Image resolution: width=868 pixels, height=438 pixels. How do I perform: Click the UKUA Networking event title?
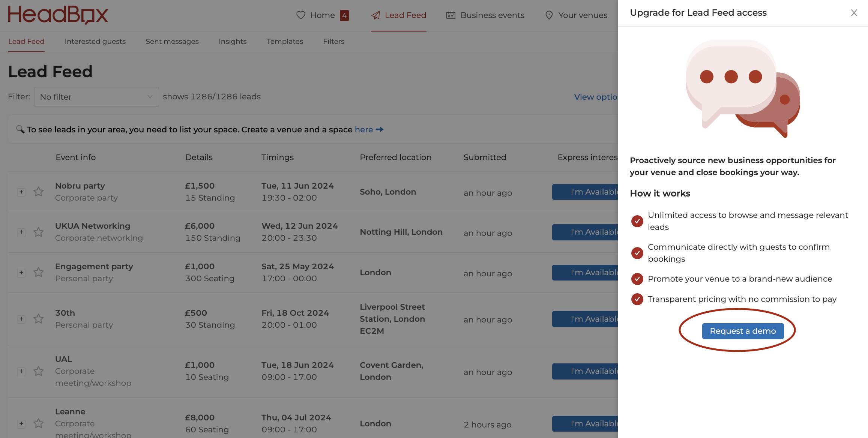click(93, 226)
